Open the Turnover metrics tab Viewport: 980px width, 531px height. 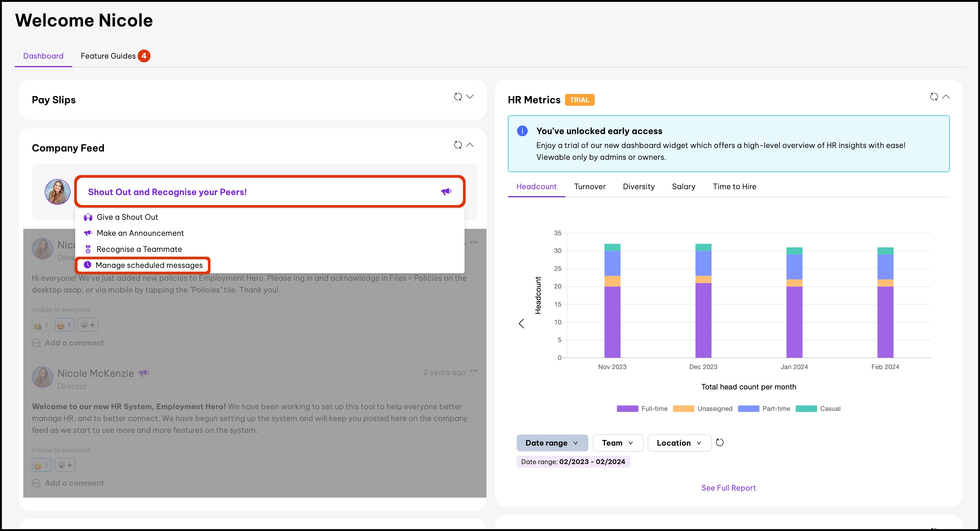[x=589, y=187]
